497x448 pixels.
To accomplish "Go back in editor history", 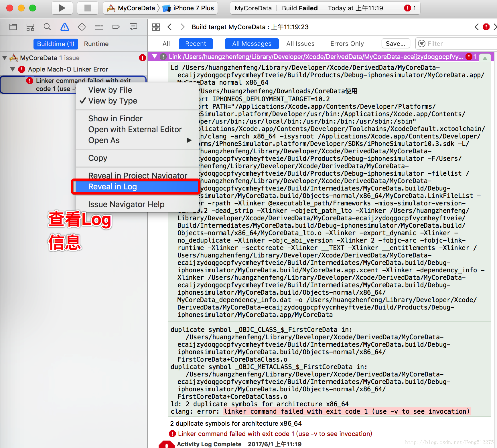I will (x=169, y=27).
